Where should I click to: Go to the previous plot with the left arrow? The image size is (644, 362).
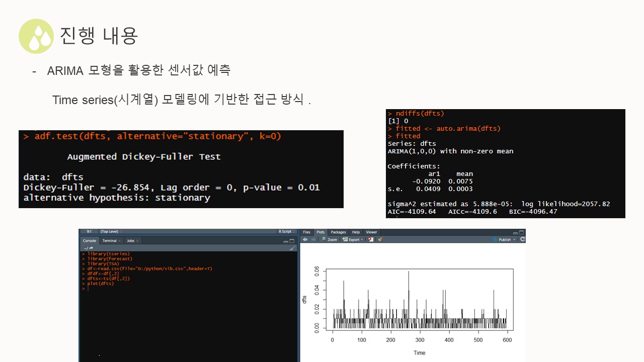[x=305, y=239]
